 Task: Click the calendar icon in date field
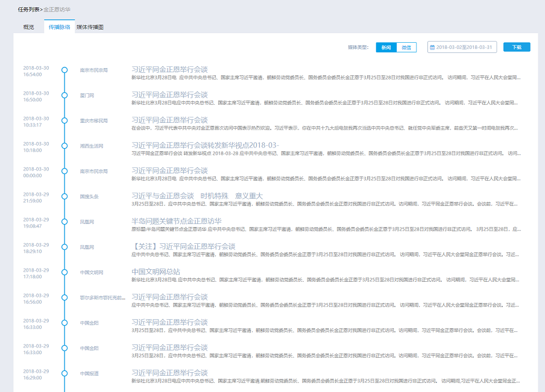(432, 47)
